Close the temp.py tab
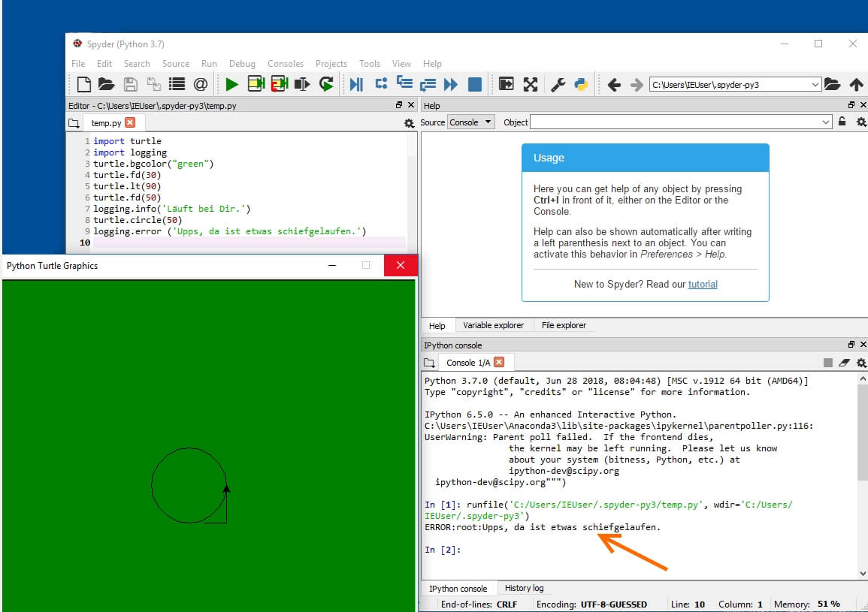This screenshot has height=612, width=868. (130, 122)
